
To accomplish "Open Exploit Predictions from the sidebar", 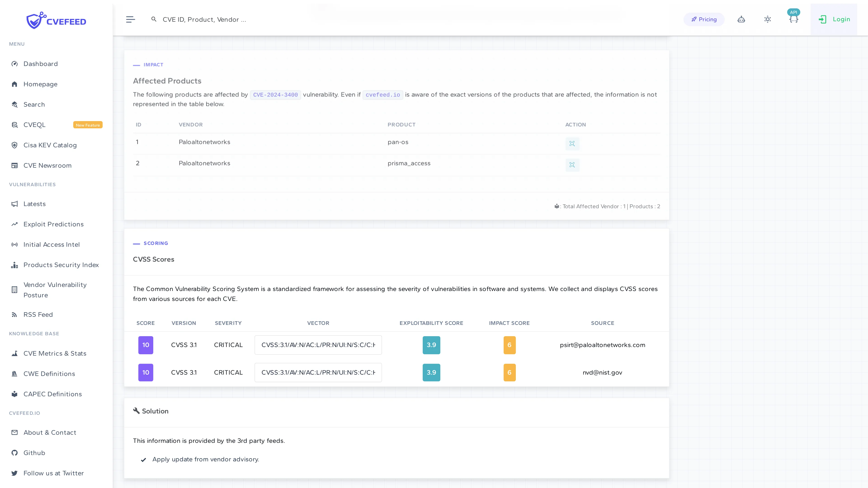I will [54, 224].
